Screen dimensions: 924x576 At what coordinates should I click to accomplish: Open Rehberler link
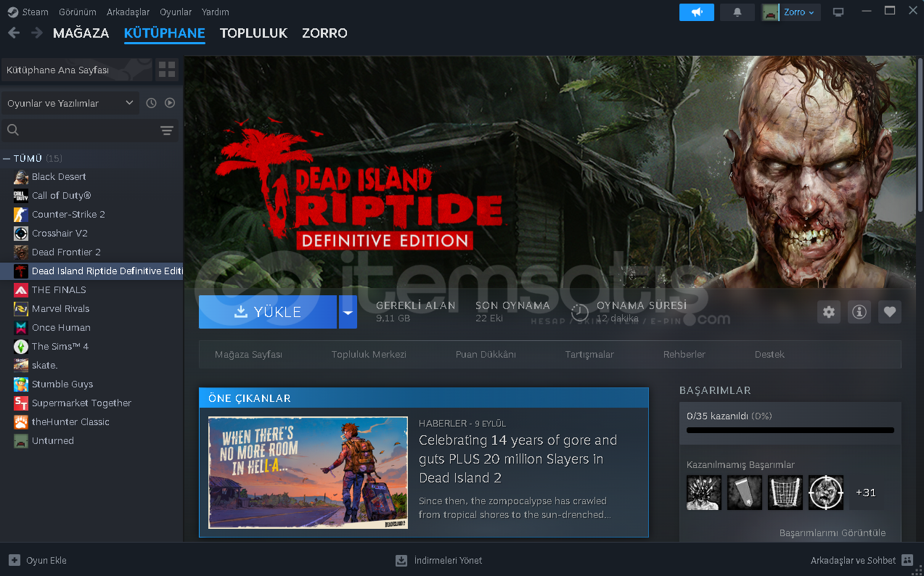pyautogui.click(x=684, y=355)
